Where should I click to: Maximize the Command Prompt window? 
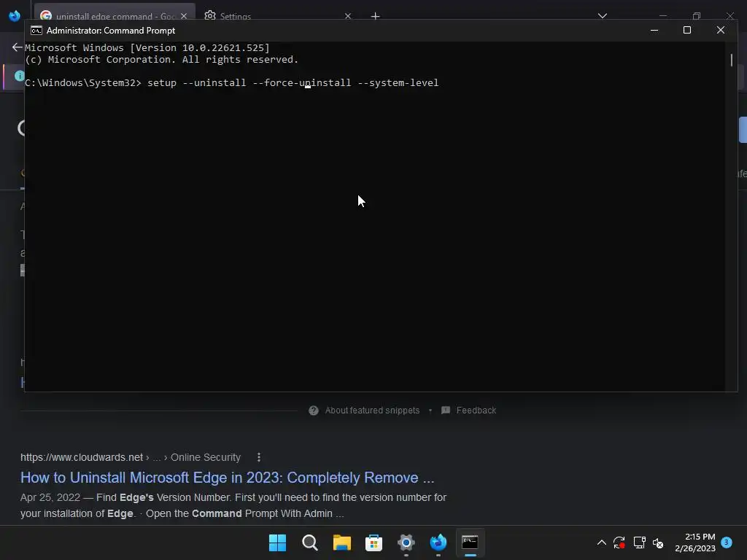pos(687,30)
